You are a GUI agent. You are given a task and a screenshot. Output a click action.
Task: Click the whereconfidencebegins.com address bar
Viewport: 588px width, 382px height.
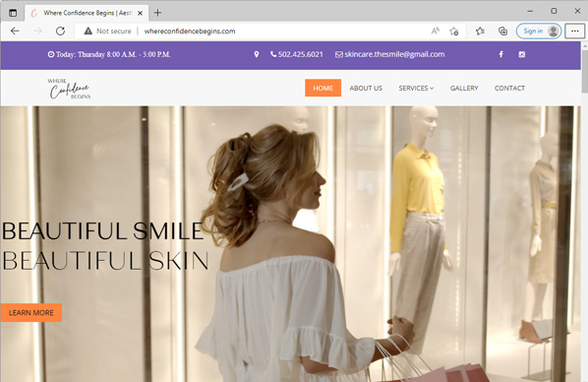[190, 32]
